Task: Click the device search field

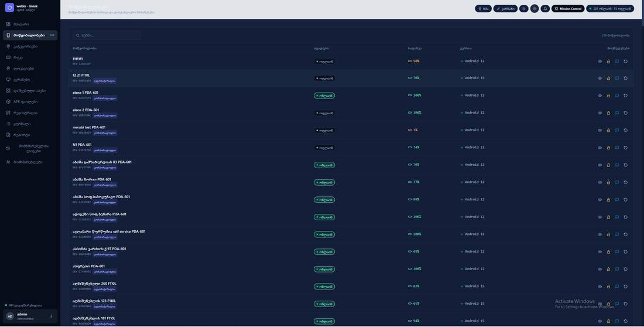Action: [107, 35]
